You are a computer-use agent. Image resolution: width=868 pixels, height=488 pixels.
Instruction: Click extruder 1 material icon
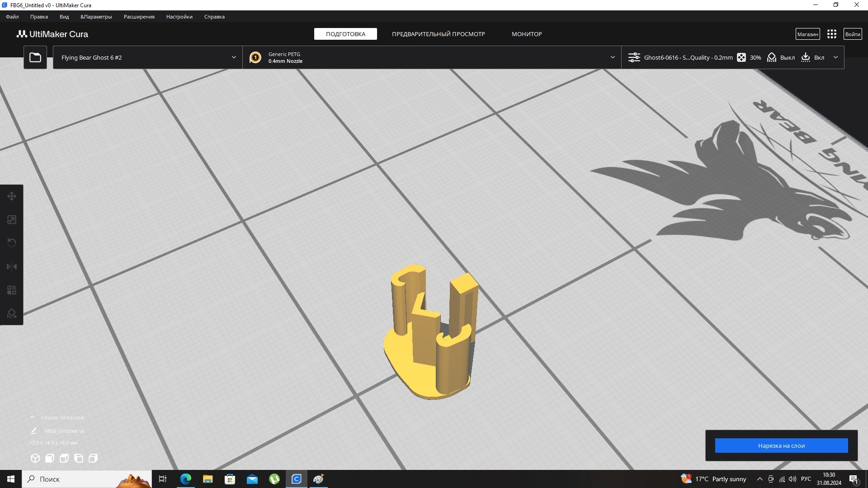pos(255,57)
